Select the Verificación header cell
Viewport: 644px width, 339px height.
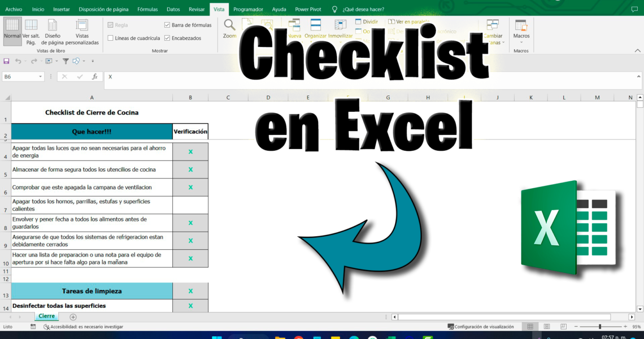click(x=190, y=132)
